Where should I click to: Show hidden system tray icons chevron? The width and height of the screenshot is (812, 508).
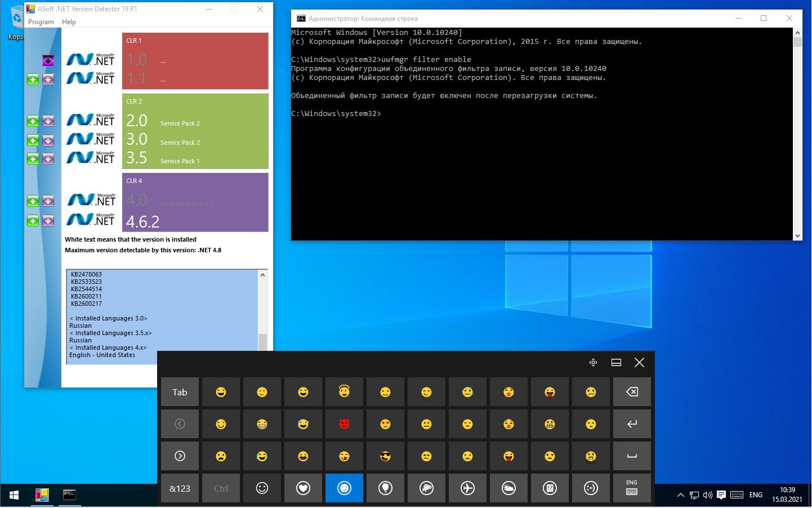click(x=680, y=496)
